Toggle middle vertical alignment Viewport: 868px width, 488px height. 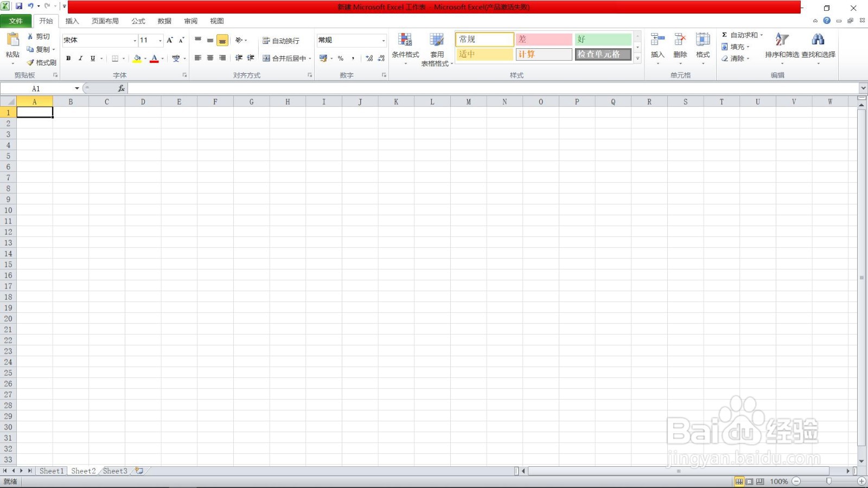(x=210, y=40)
